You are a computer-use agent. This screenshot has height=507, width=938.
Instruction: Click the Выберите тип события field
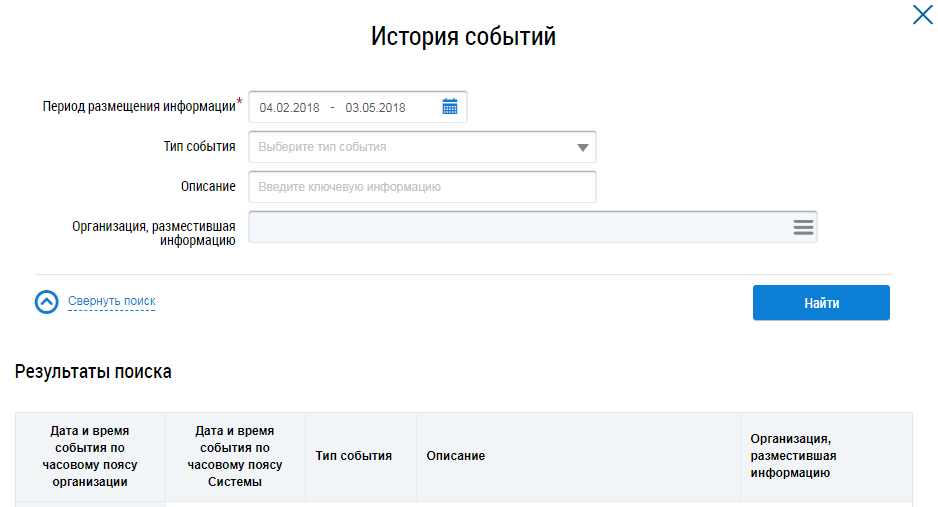[x=410, y=147]
